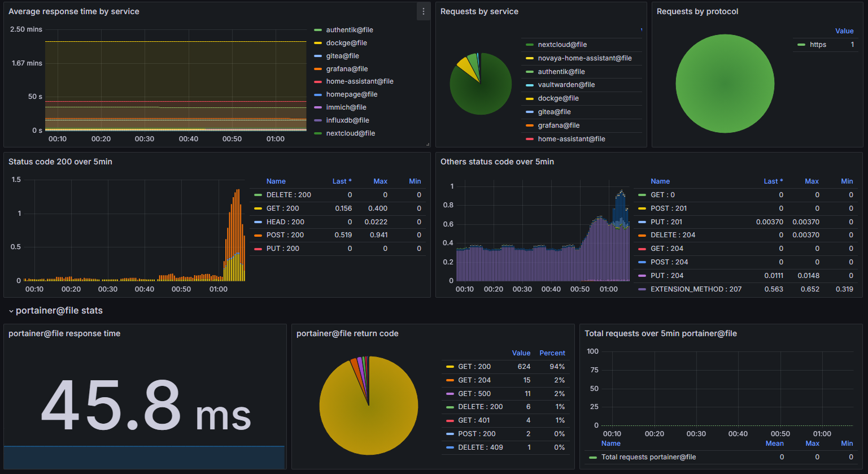The image size is (868, 474).
Task: Sort the return code table by Value
Action: [521, 353]
